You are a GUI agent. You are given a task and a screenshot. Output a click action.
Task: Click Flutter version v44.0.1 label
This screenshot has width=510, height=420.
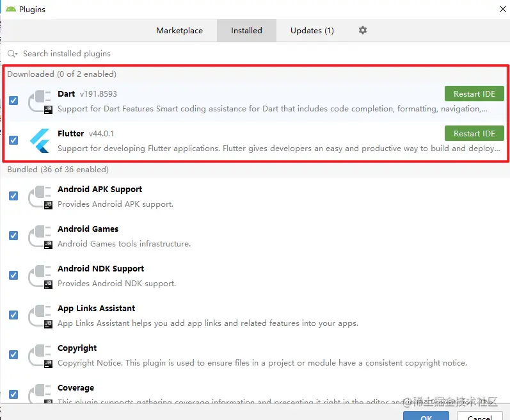(x=102, y=134)
